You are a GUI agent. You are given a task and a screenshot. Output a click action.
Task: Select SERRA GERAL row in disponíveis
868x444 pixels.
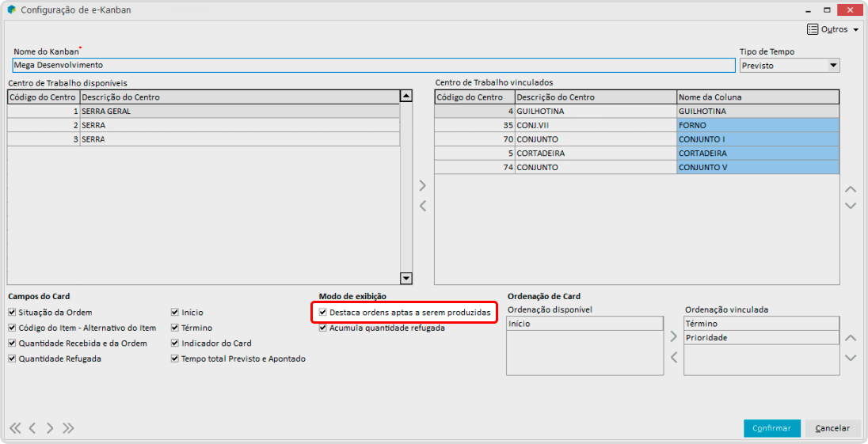click(204, 111)
